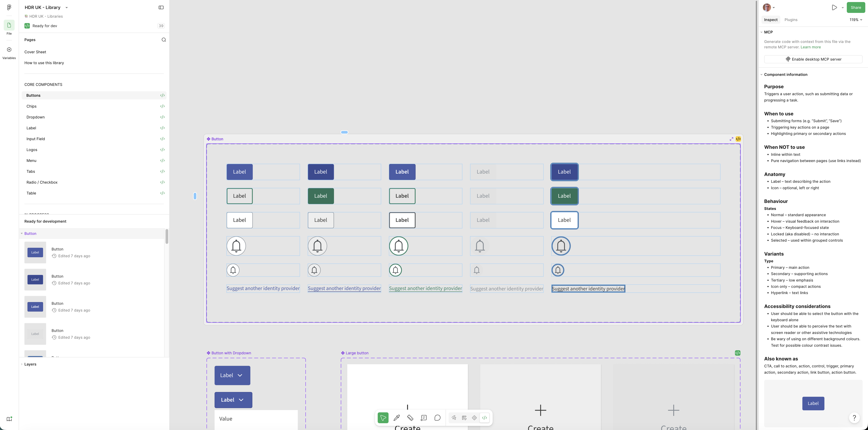Click the yellow code badge on the Button frame
Viewport: 868px width, 430px height.
coord(738,139)
